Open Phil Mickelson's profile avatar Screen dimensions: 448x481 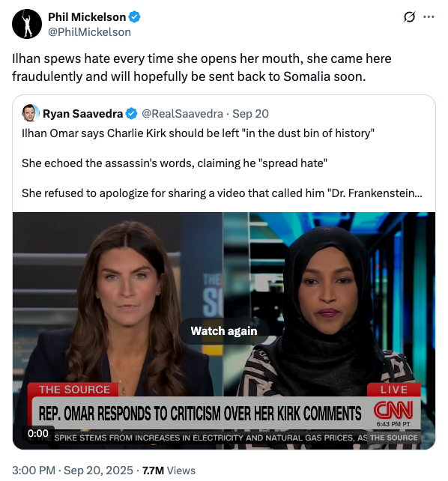point(27,24)
